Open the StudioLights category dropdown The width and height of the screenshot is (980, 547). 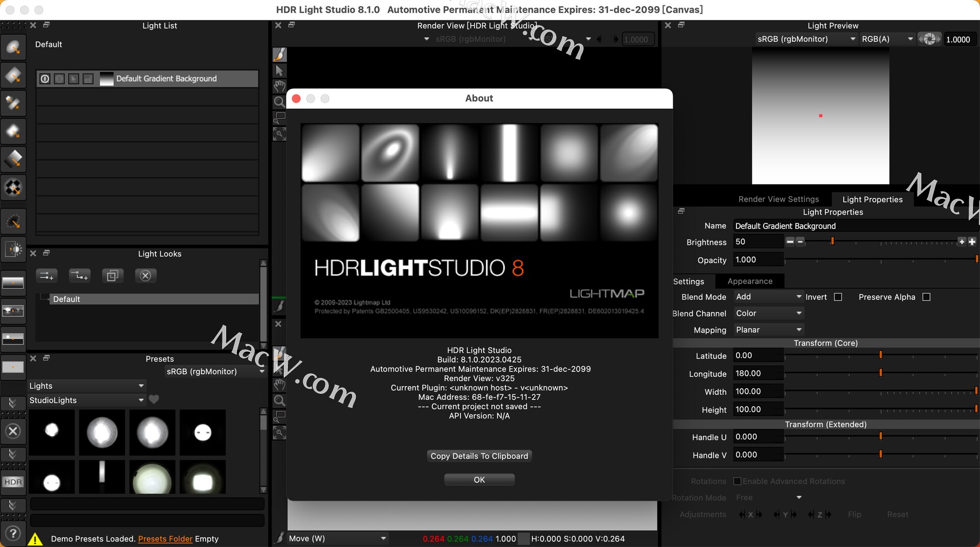(87, 400)
